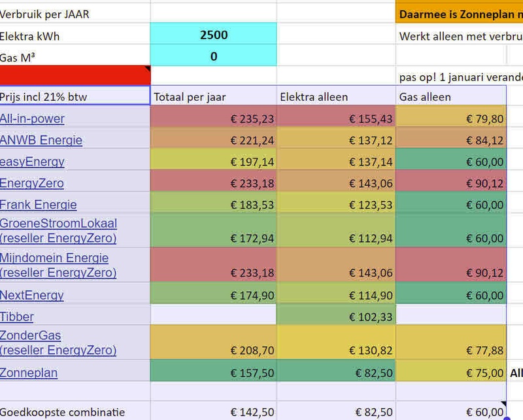523x420 pixels.
Task: Click the solid red cell
Action: (75, 75)
